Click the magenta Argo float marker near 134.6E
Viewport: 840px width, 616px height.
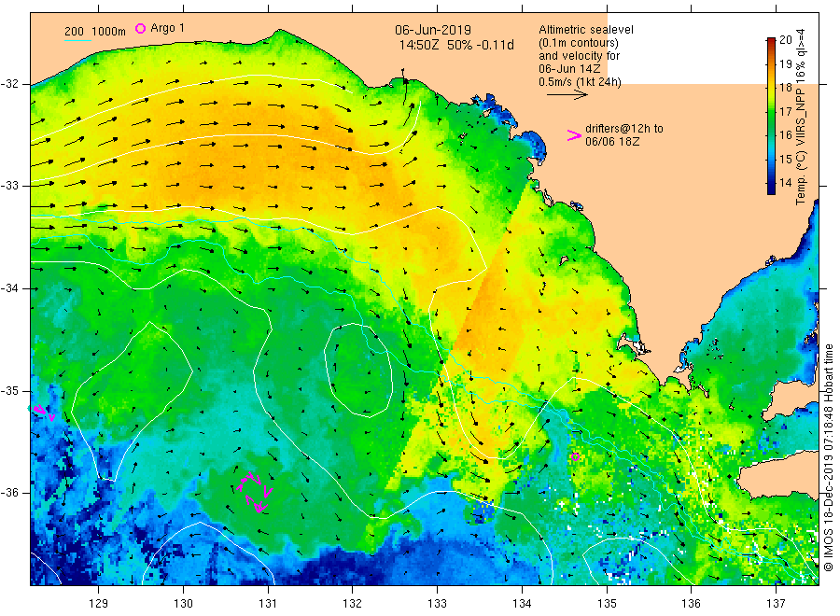(575, 457)
